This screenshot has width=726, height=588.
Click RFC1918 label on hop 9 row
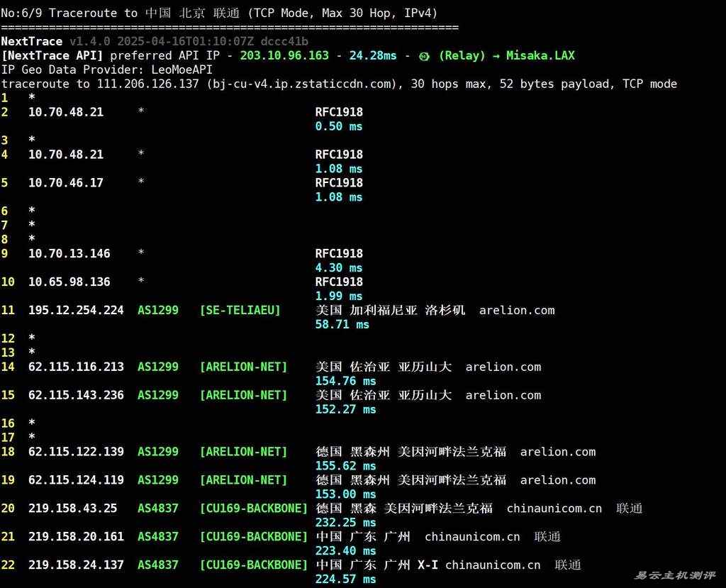[339, 253]
